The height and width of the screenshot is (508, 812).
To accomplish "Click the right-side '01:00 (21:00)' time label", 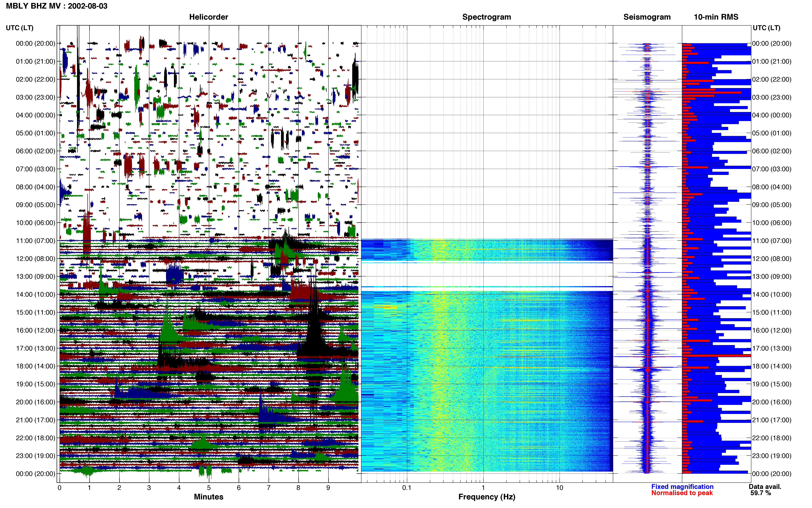I will 772,61.
